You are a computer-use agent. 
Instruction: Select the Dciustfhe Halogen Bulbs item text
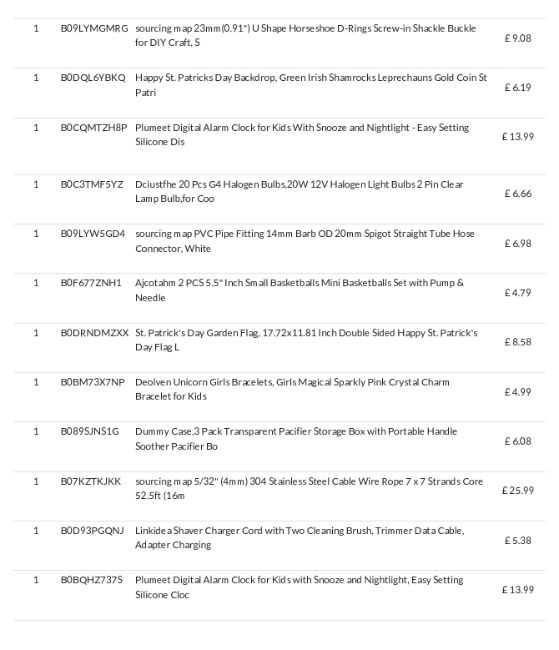click(x=299, y=191)
